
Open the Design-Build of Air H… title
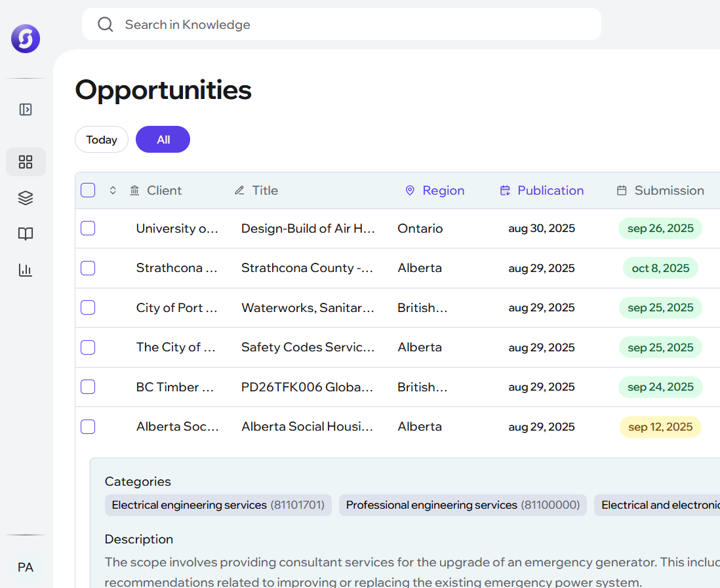pos(308,229)
